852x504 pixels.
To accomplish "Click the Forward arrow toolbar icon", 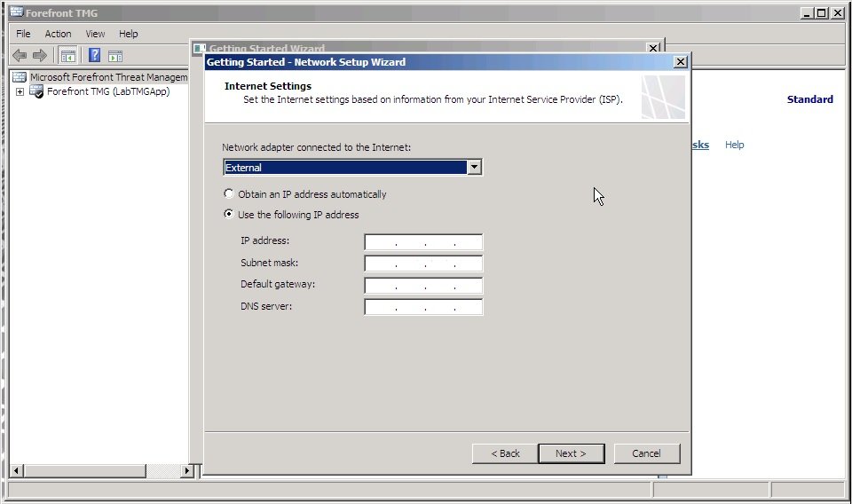I will coord(39,55).
